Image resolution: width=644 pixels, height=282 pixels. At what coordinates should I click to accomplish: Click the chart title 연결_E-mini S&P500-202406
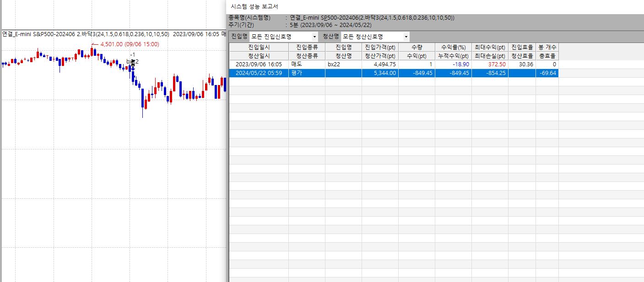pos(38,34)
